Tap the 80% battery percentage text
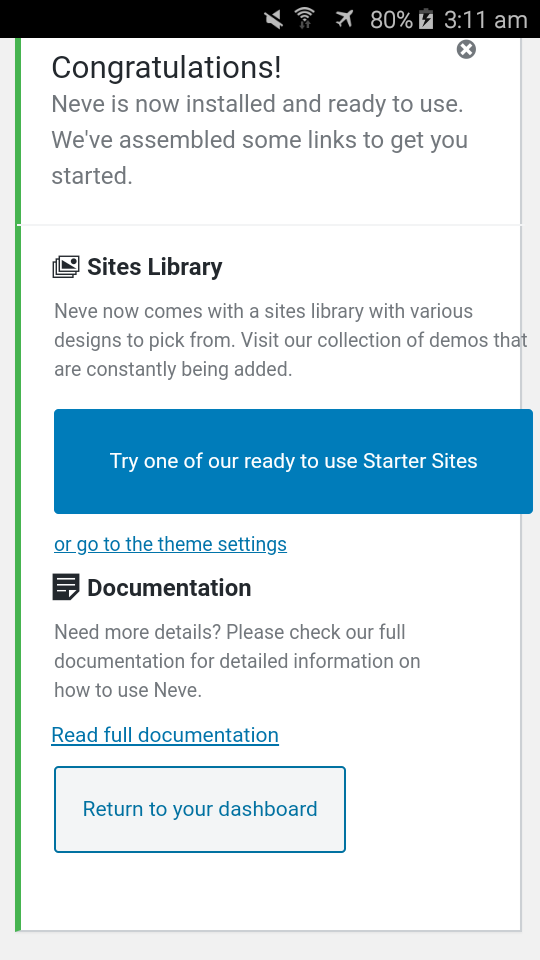The height and width of the screenshot is (960, 540). pyautogui.click(x=391, y=20)
